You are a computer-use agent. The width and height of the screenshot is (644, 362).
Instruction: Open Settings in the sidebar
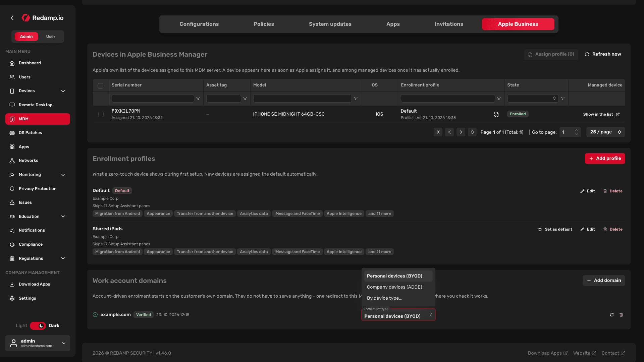[38, 298]
